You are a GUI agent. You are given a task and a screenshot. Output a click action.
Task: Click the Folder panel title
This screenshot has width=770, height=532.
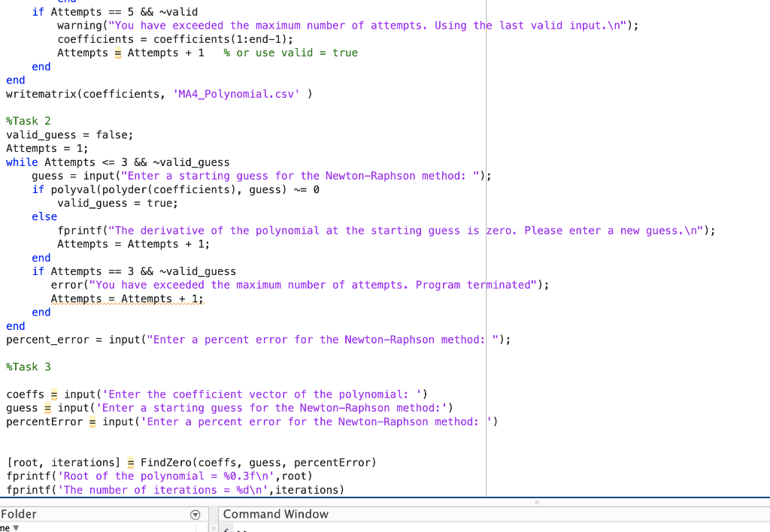pos(19,514)
